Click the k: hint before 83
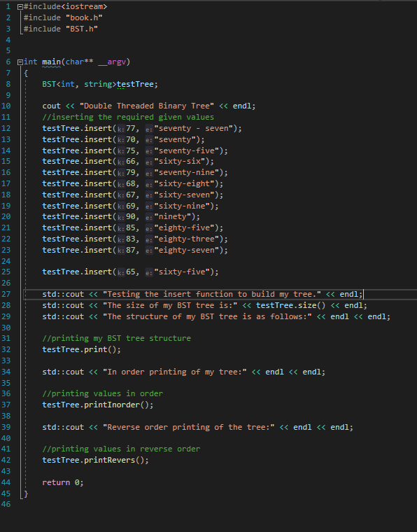 [121, 239]
